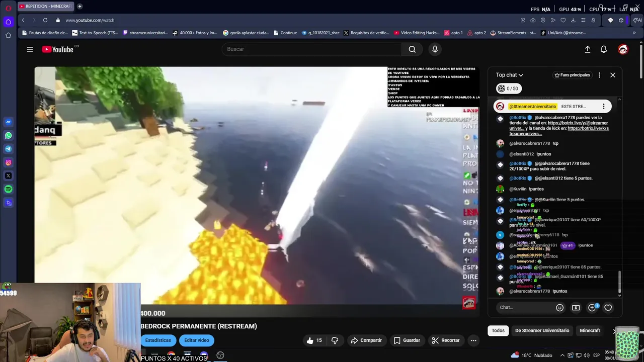Like the video (15 likes)
Viewport: 644px width, 362px height.
click(x=314, y=340)
